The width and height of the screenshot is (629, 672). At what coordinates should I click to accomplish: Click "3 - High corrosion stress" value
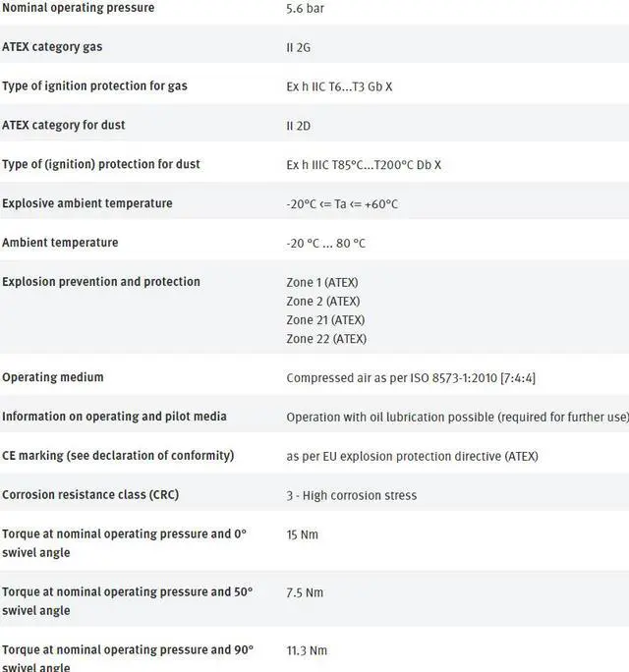[x=352, y=495]
